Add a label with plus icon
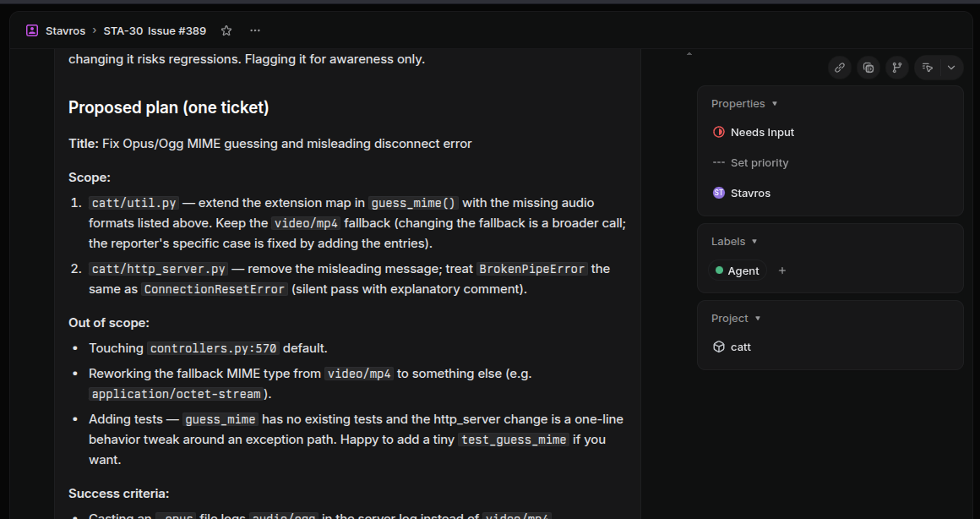This screenshot has height=519, width=980. [x=781, y=270]
